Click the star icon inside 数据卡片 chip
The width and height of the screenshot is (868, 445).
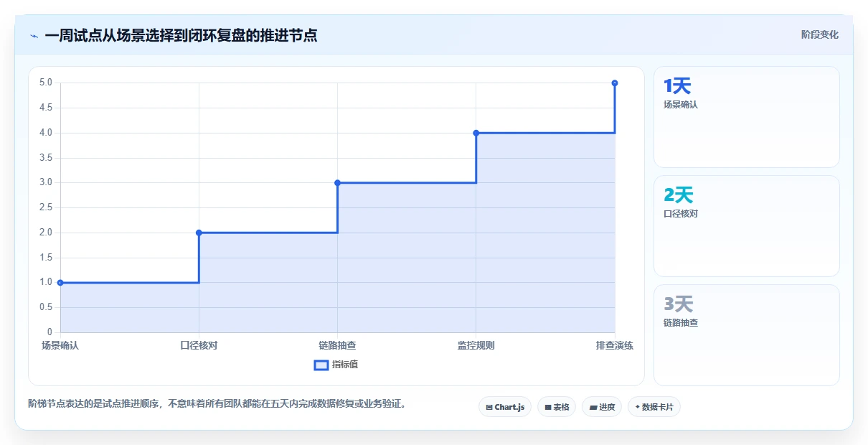pyautogui.click(x=638, y=407)
